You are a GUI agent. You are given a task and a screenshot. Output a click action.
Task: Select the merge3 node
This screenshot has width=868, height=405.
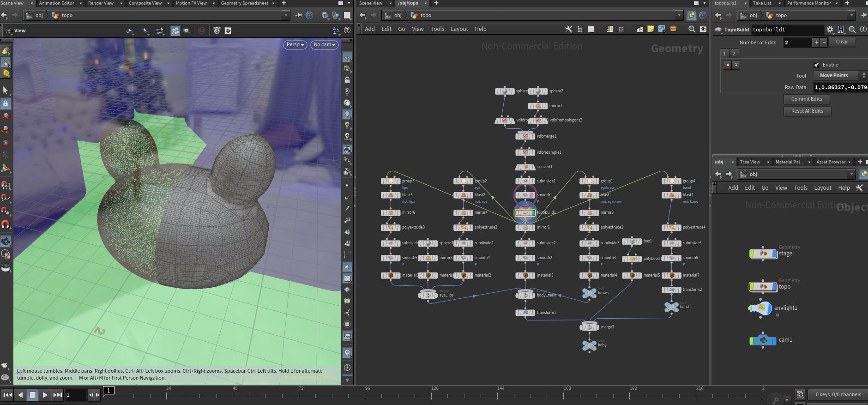tap(589, 327)
